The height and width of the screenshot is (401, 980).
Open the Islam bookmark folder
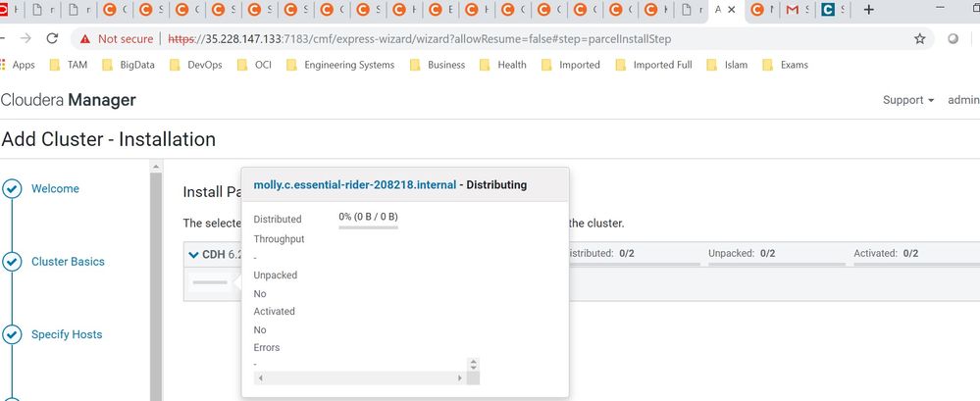[x=728, y=65]
